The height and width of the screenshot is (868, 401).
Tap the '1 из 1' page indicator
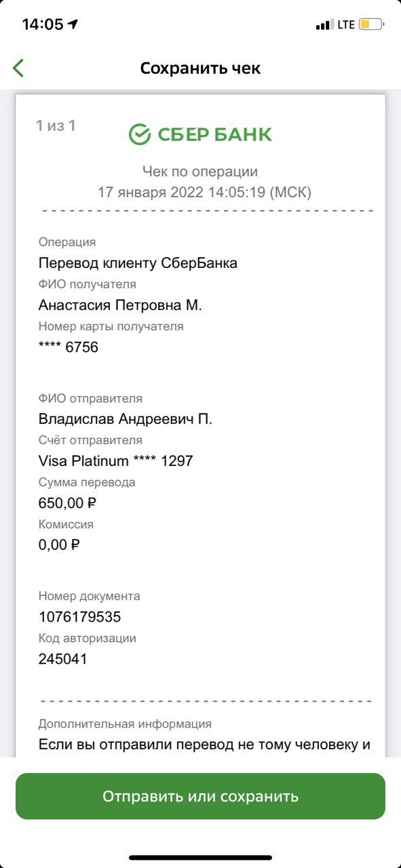tap(56, 125)
